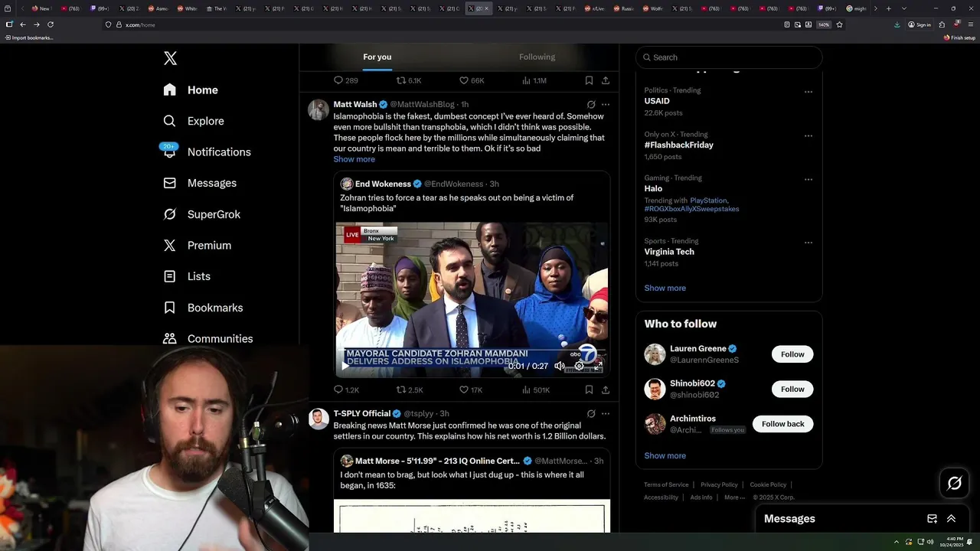Open the USAID trending topic
This screenshot has width=980, height=551.
(657, 101)
